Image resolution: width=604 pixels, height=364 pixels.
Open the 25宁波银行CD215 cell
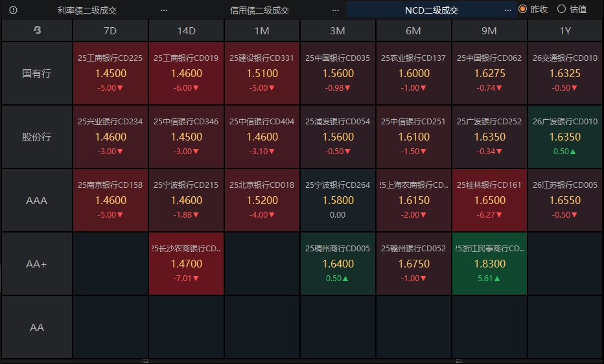click(x=186, y=200)
